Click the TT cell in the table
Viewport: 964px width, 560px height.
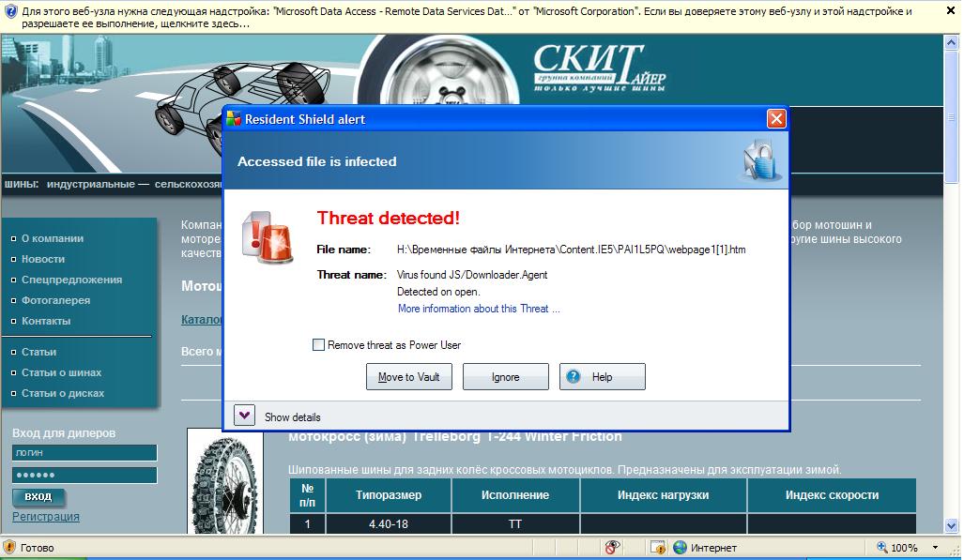515,523
